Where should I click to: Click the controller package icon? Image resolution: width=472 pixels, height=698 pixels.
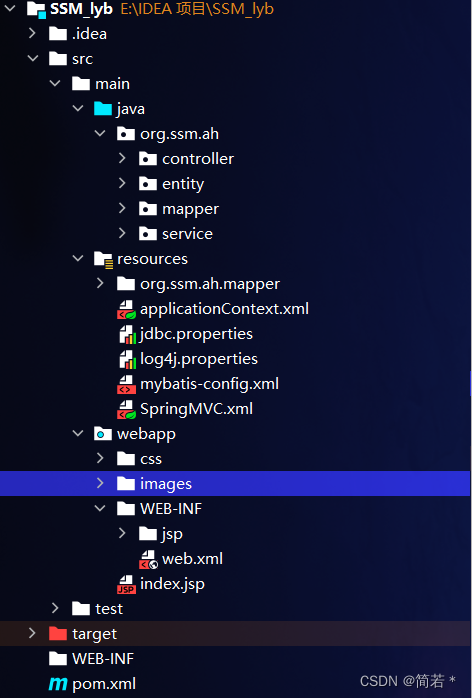[x=148, y=158]
